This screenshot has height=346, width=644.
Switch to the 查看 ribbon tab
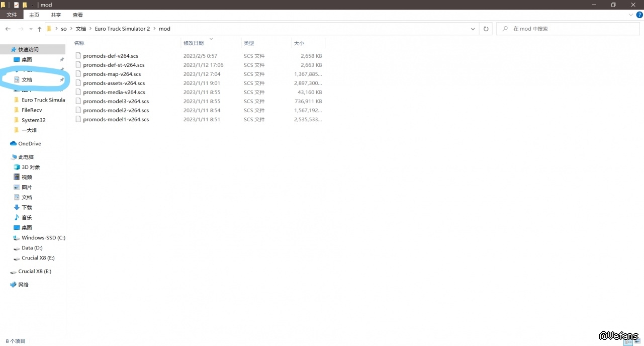click(x=78, y=15)
